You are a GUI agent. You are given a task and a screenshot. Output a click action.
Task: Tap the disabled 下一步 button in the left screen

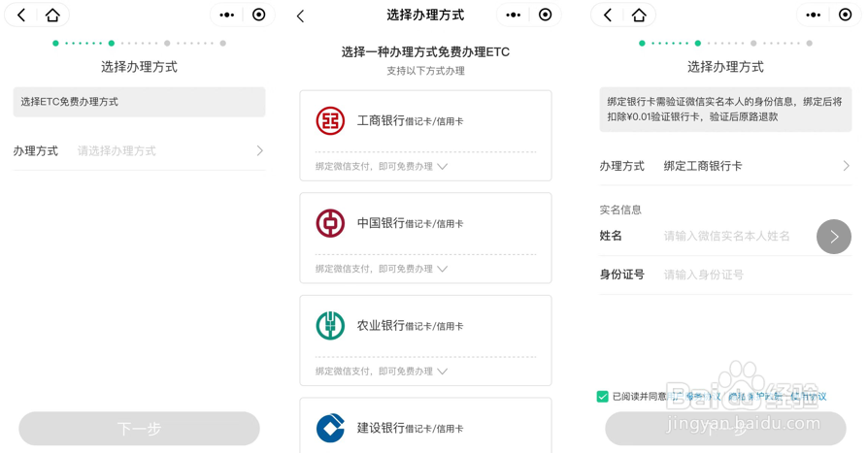coord(139,428)
